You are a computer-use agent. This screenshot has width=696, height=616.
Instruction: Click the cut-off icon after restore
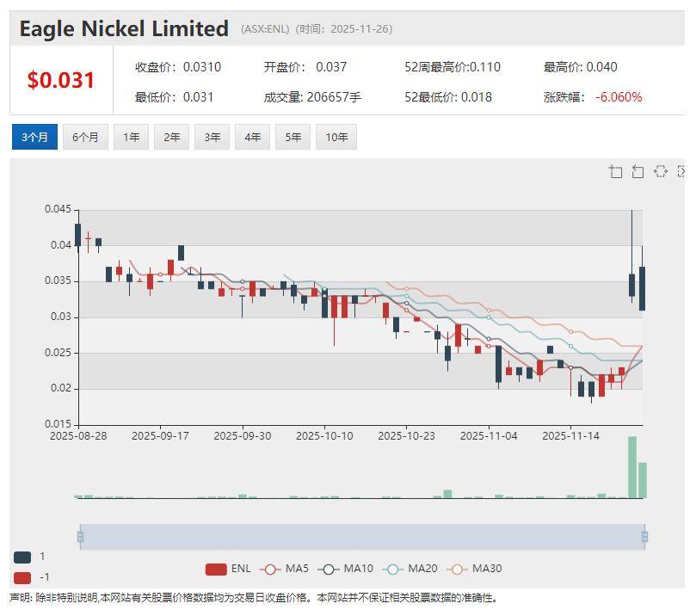[681, 171]
